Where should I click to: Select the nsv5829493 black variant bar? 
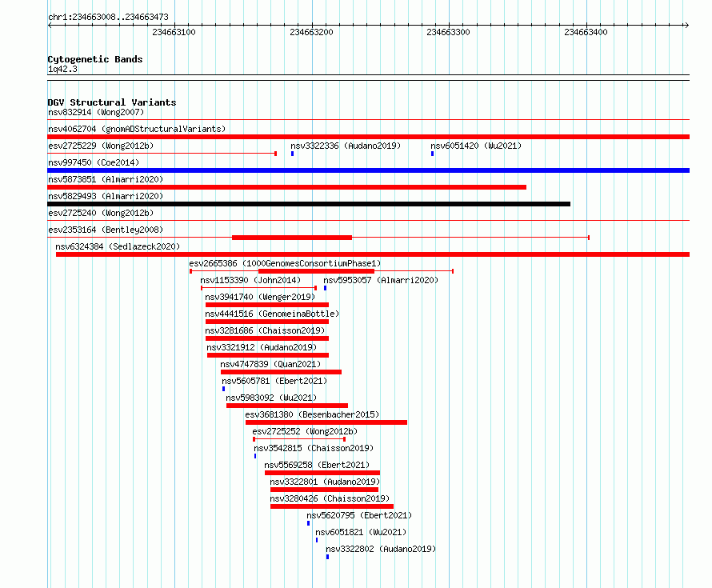[x=309, y=204]
